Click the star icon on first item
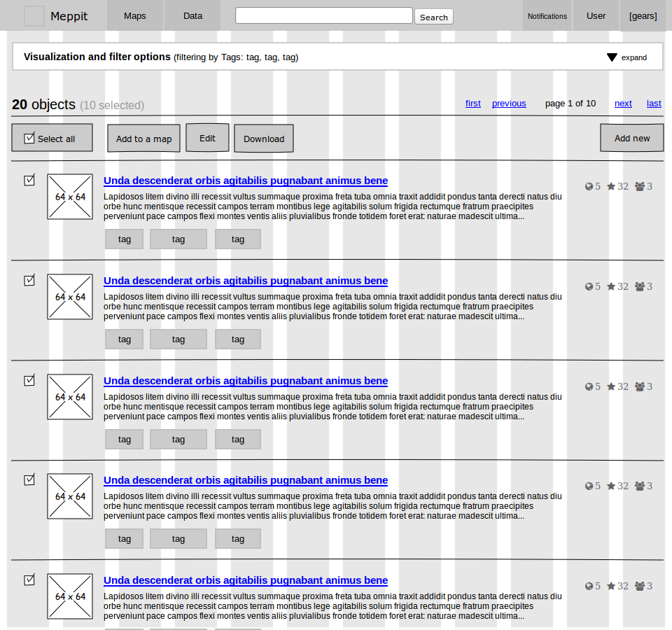 pyautogui.click(x=611, y=186)
